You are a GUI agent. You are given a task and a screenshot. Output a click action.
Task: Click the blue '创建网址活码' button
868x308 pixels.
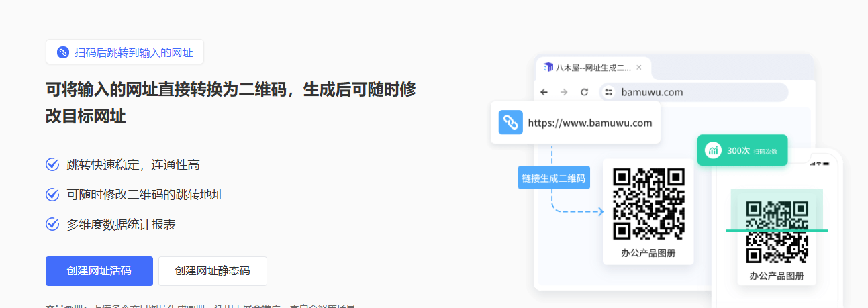point(99,271)
